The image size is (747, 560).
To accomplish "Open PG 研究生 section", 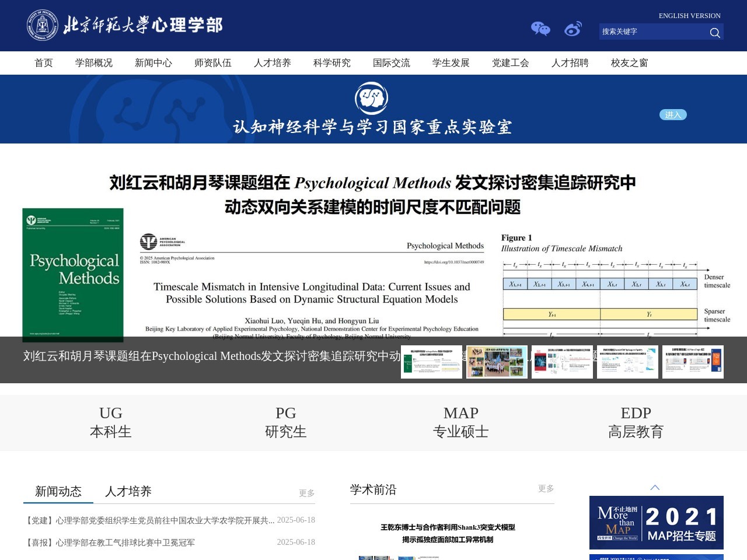I will (x=286, y=422).
